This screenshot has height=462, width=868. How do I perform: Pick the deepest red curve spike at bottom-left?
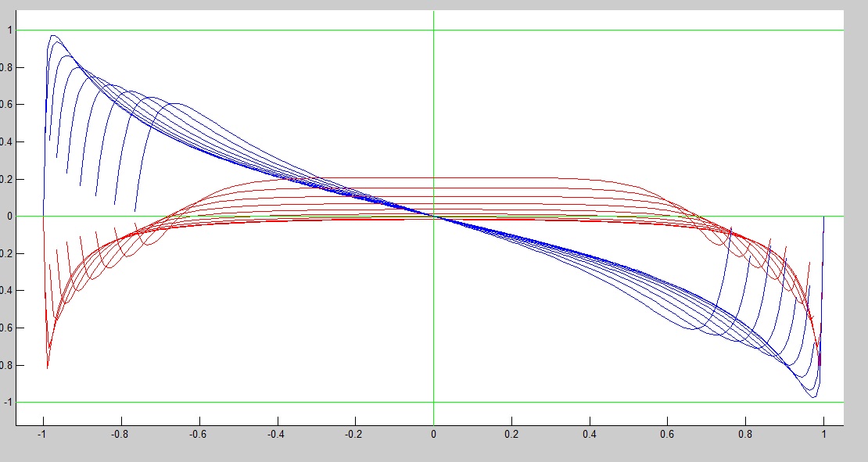(x=48, y=367)
